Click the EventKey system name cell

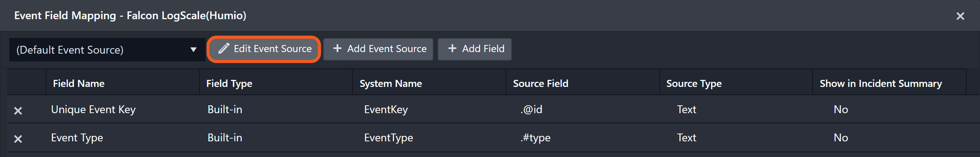point(386,110)
